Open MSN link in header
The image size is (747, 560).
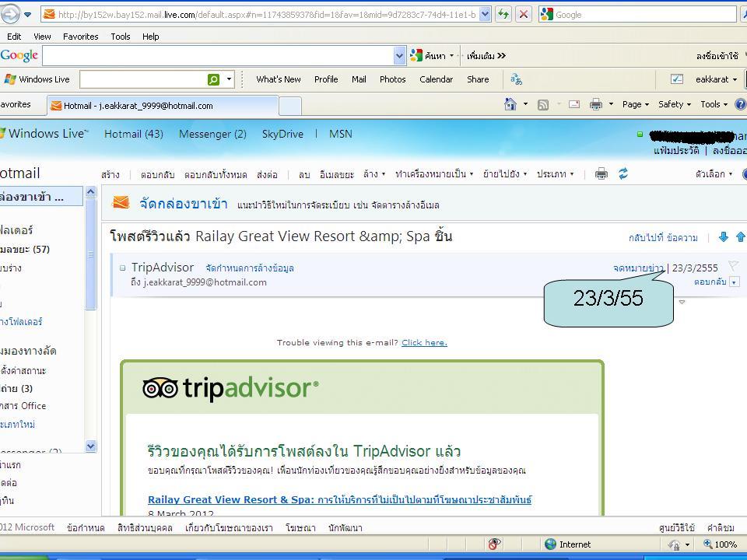click(x=341, y=135)
